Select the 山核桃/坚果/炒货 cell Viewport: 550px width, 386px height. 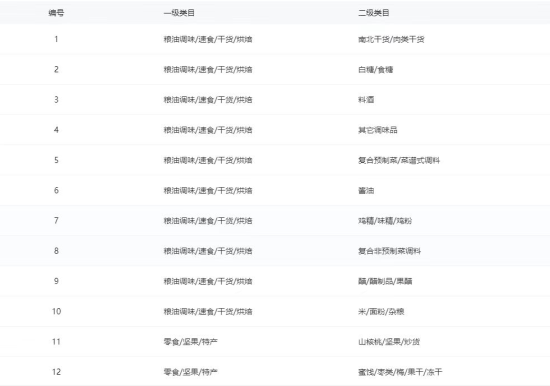coord(389,341)
